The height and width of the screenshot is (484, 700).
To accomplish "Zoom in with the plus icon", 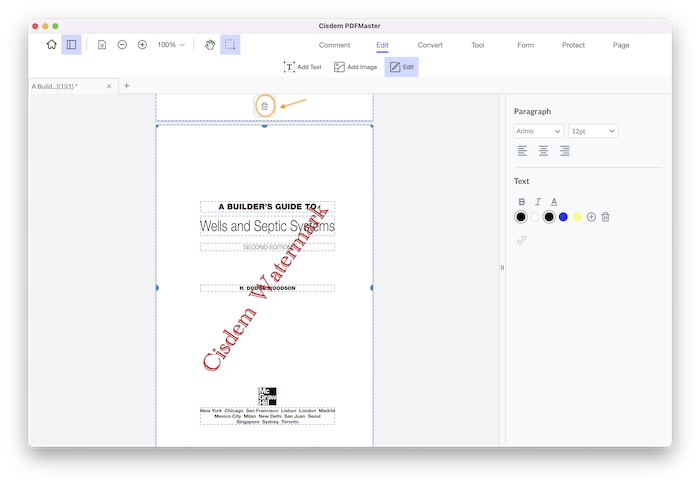I will click(x=142, y=45).
